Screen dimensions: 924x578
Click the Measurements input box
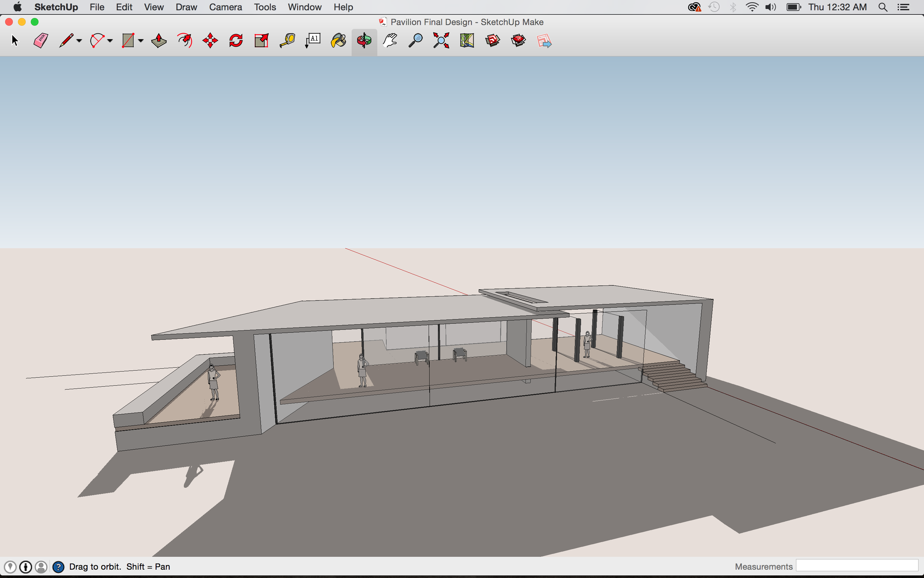click(x=857, y=566)
